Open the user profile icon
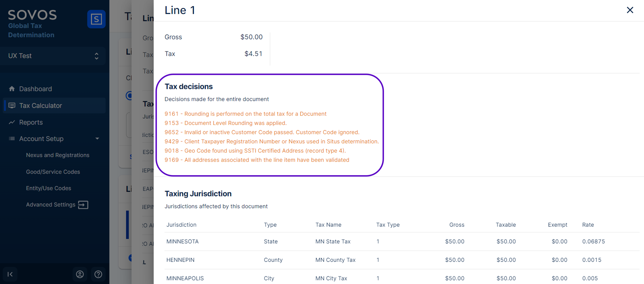The image size is (644, 284). coord(80,274)
